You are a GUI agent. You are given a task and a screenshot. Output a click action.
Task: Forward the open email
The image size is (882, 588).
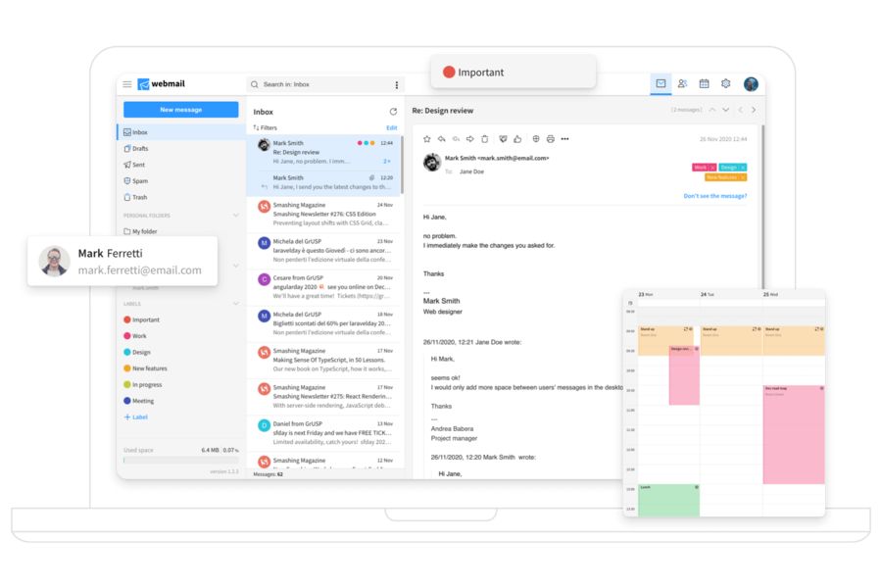click(469, 138)
